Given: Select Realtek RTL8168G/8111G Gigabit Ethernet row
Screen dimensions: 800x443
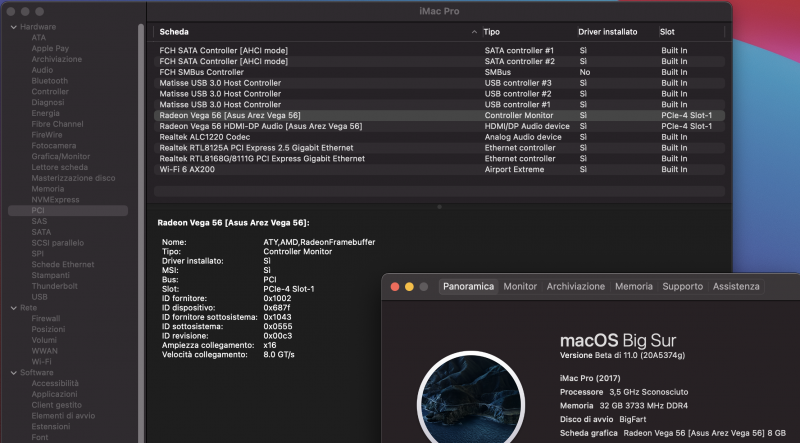Looking at the screenshot, I should pyautogui.click(x=439, y=159).
